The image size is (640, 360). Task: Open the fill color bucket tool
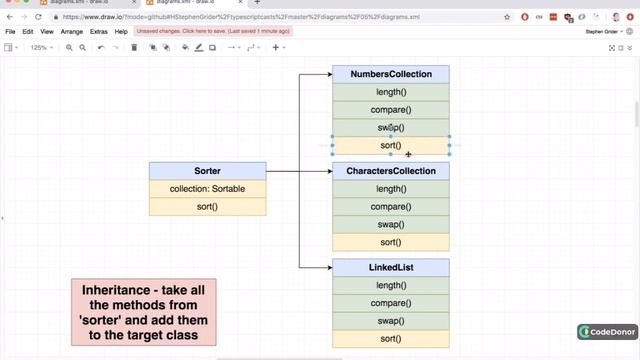point(185,48)
